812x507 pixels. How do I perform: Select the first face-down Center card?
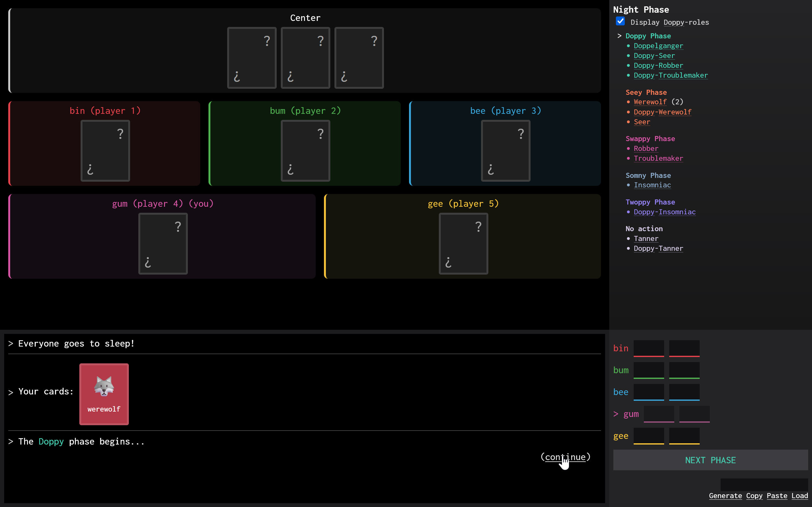[x=252, y=58]
